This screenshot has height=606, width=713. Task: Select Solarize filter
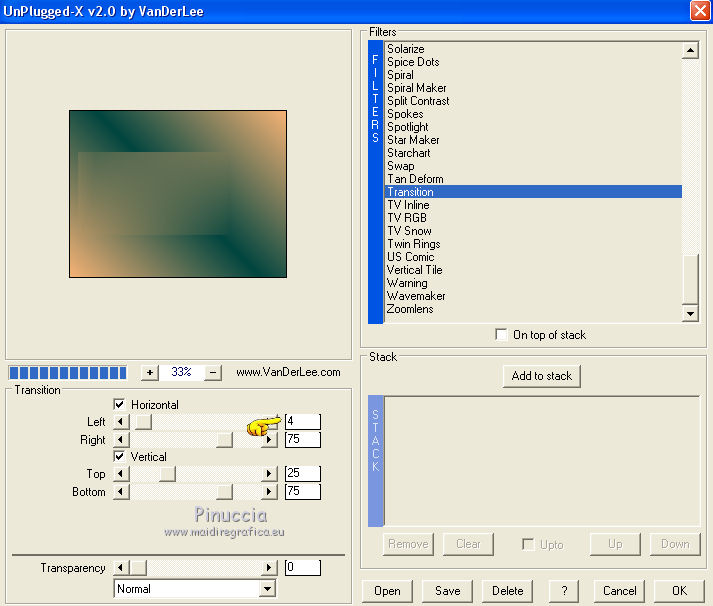point(406,49)
